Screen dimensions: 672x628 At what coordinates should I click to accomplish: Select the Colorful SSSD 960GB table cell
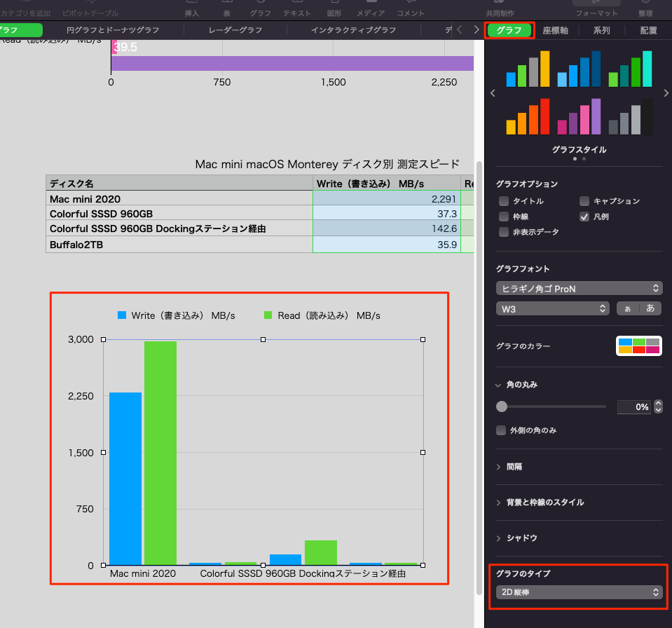pos(179,214)
